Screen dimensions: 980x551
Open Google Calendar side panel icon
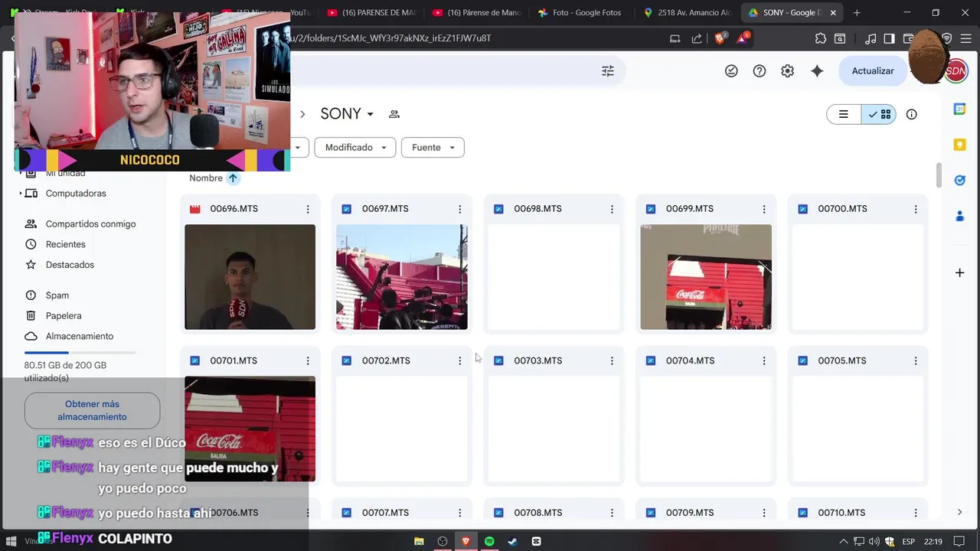959,109
